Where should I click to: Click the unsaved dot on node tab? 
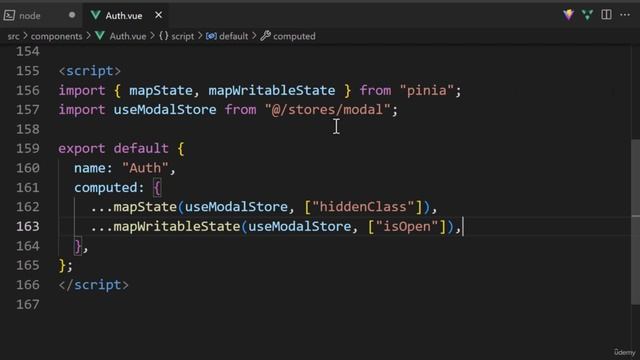72,15
